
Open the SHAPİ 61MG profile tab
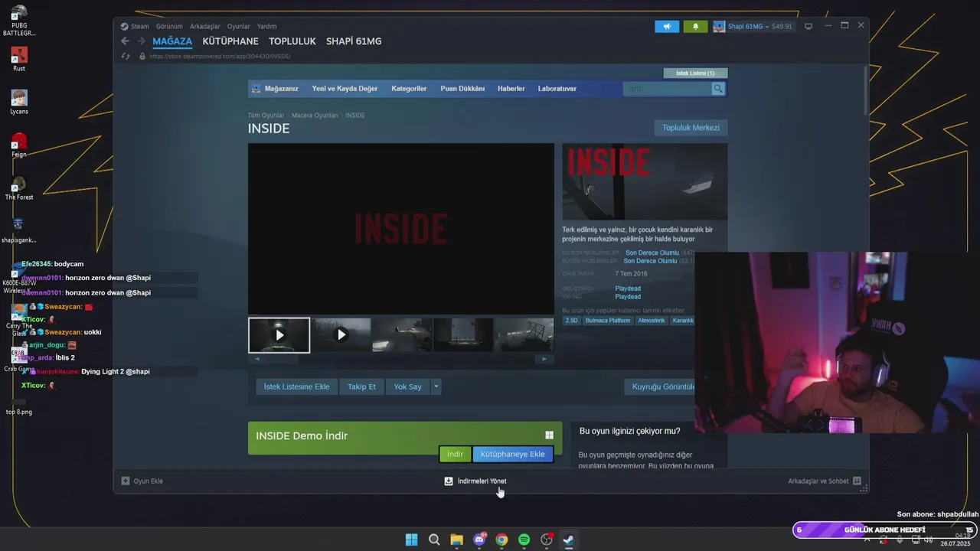point(354,41)
